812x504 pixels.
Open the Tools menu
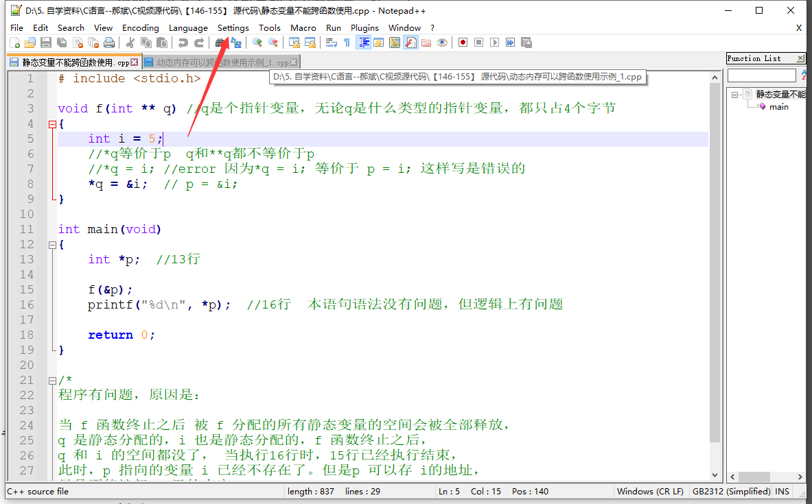tap(270, 28)
